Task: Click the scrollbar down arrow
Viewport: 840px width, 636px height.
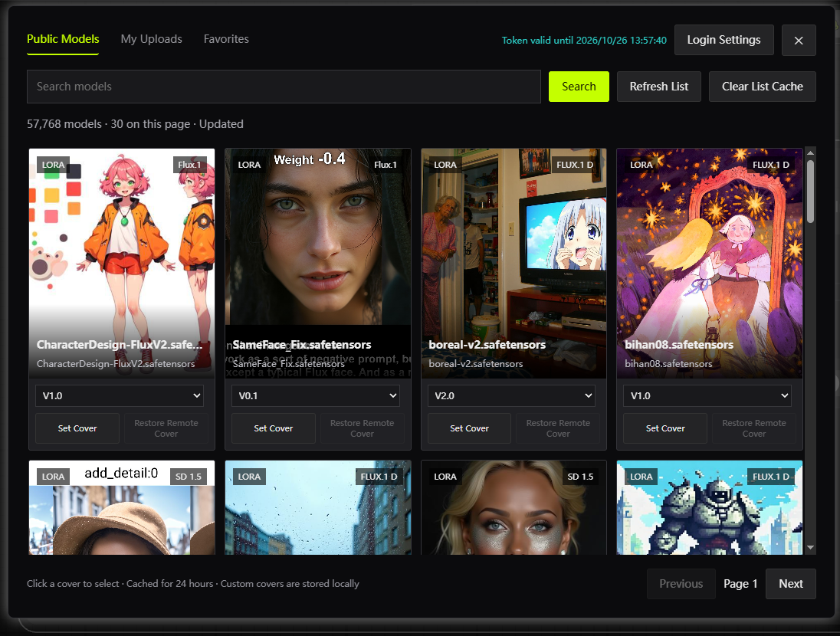Action: 811,548
